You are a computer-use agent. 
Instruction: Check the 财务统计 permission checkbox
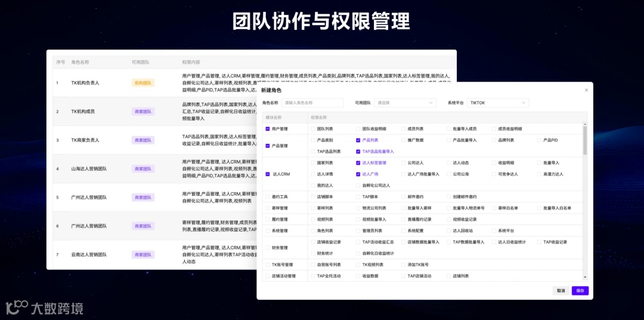(313, 253)
